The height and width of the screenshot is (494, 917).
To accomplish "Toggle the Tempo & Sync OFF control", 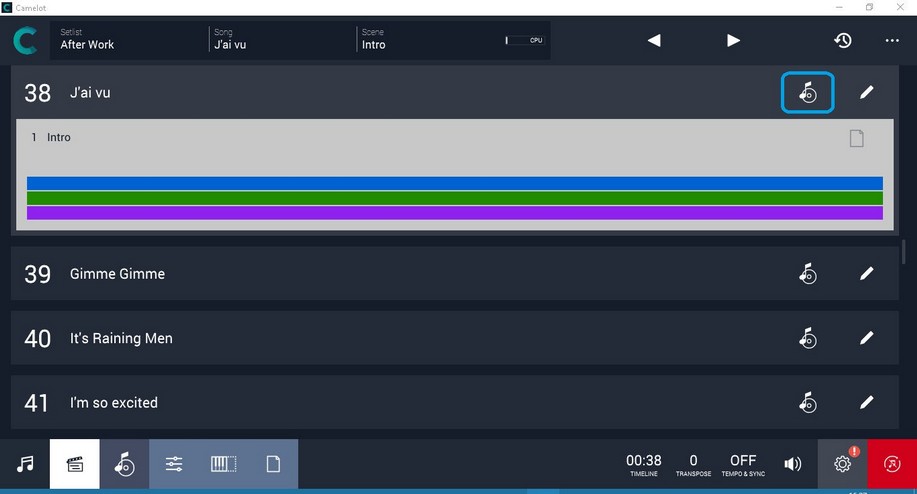I will coord(743,464).
